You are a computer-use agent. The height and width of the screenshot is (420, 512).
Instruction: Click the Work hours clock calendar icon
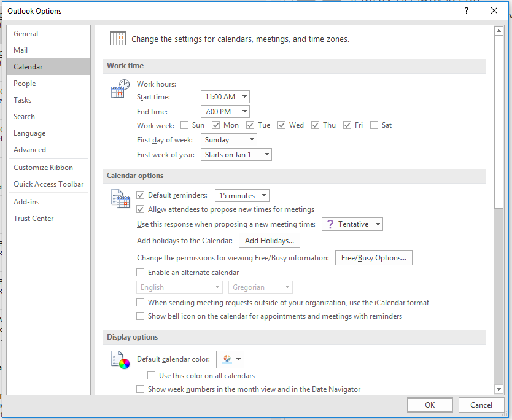tap(120, 89)
